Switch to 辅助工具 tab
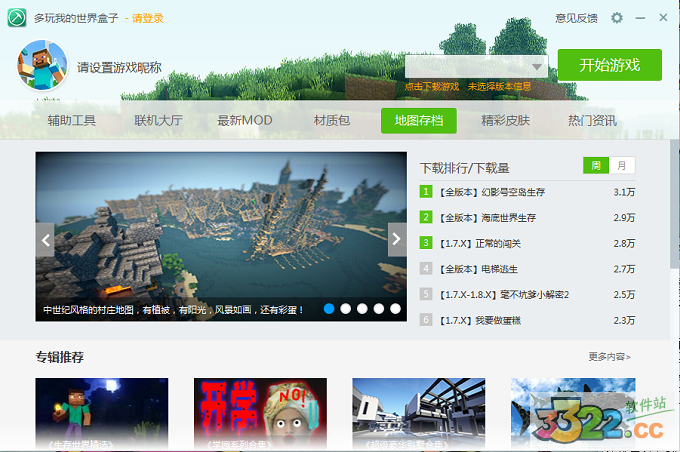 coord(72,120)
